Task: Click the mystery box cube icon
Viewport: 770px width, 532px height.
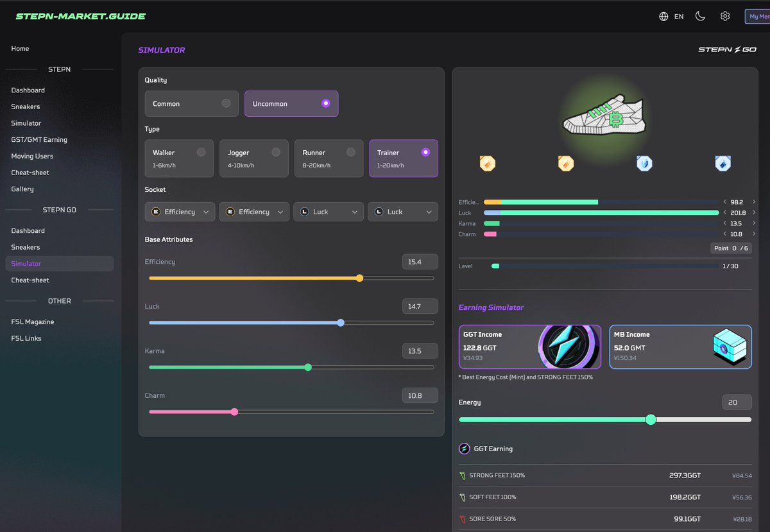Action: [731, 347]
